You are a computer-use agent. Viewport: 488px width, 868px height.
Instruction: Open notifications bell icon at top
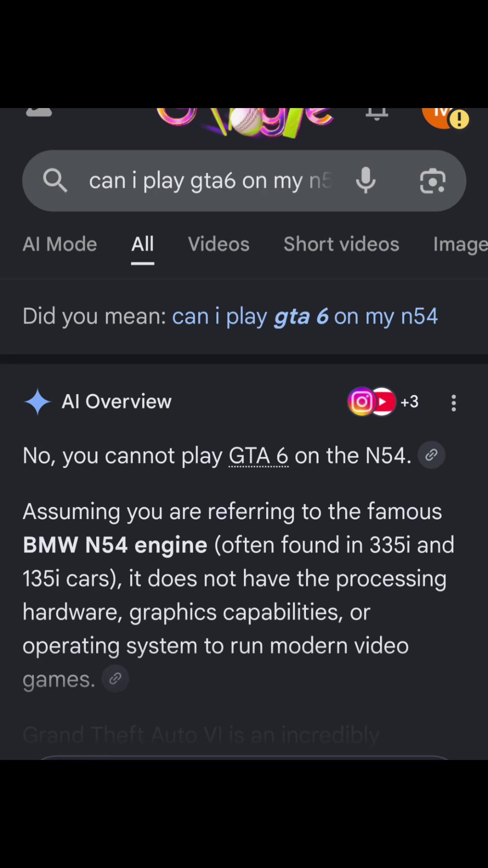pos(377,114)
